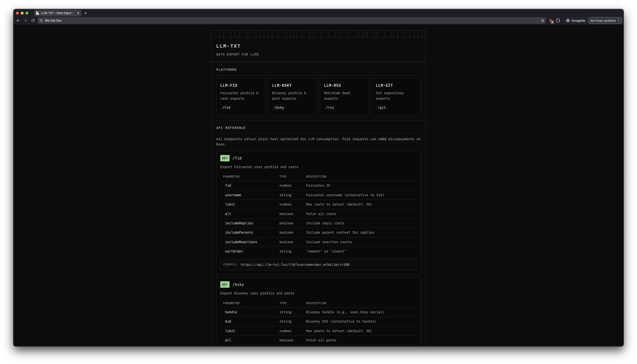The image size is (637, 364).
Task: Click the x402 micropayments link
Action: click(382, 139)
